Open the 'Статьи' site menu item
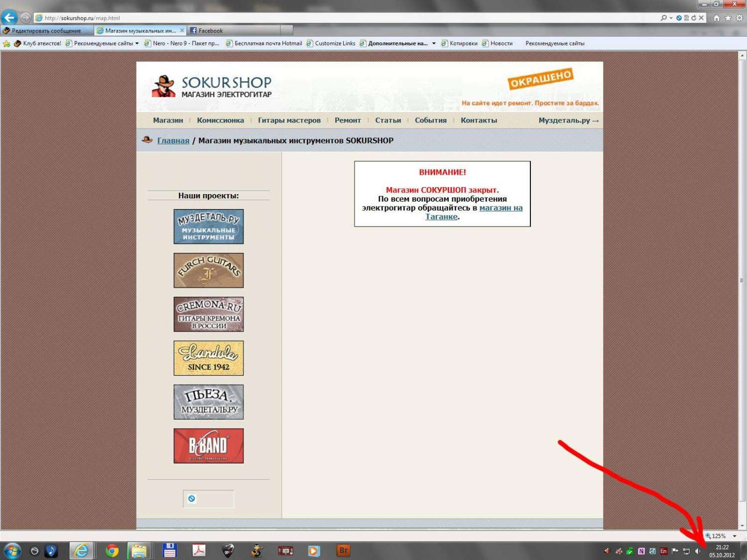 [388, 120]
